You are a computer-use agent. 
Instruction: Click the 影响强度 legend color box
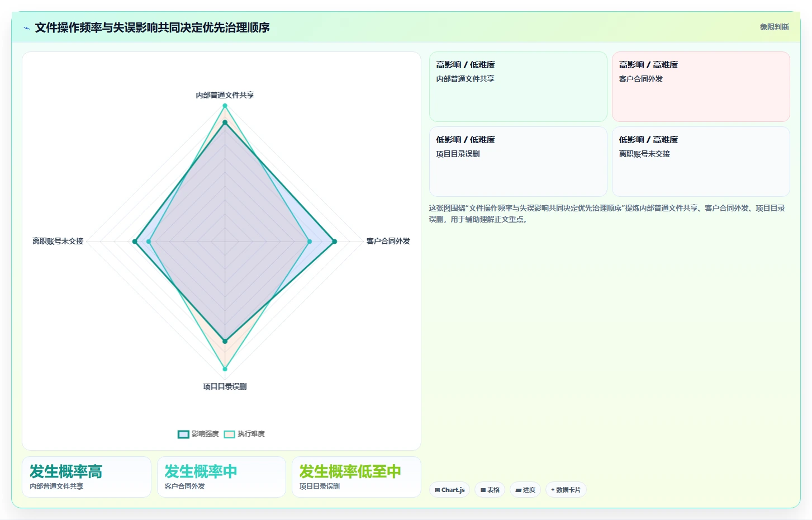(183, 434)
